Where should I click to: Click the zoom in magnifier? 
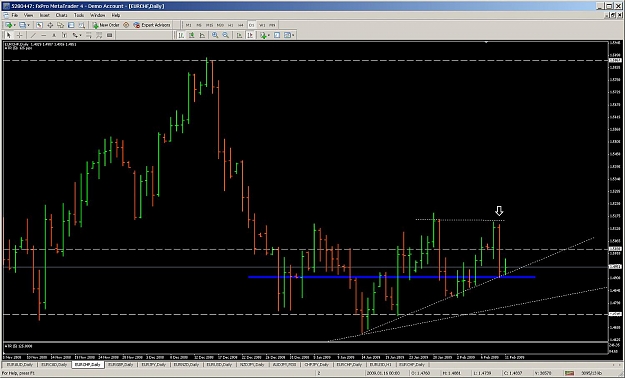tap(215, 35)
